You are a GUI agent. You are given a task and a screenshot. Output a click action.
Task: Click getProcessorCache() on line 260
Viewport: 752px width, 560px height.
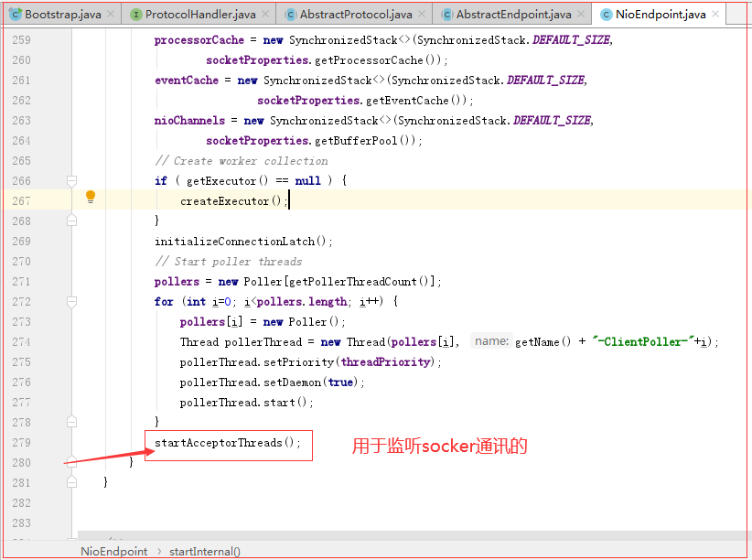378,60
